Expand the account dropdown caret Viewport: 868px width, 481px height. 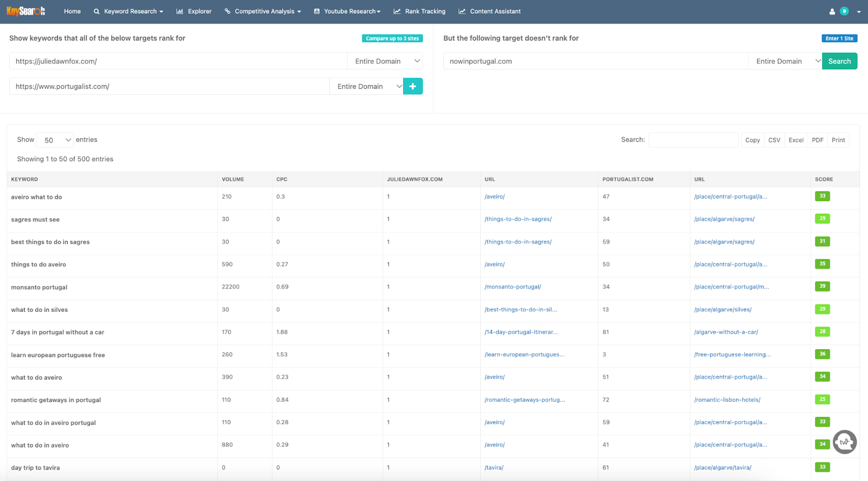tap(859, 12)
